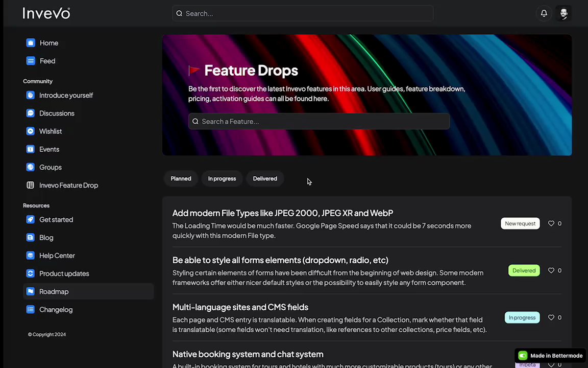Filter by In progress status
The width and height of the screenshot is (588, 368).
coord(222,178)
